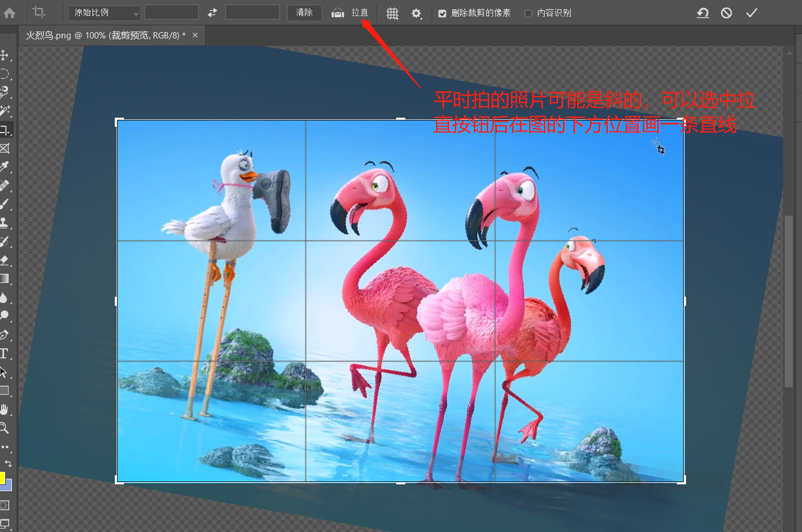Select the Spot Healing Brush tool
Viewport: 802px width, 532px height.
[x=5, y=185]
